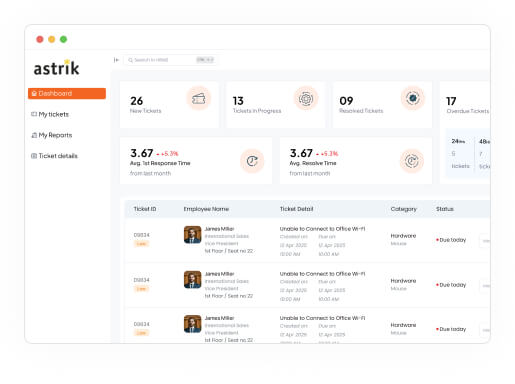Open the Dashboard menu item
Image resolution: width=515 pixels, height=384 pixels.
click(67, 94)
